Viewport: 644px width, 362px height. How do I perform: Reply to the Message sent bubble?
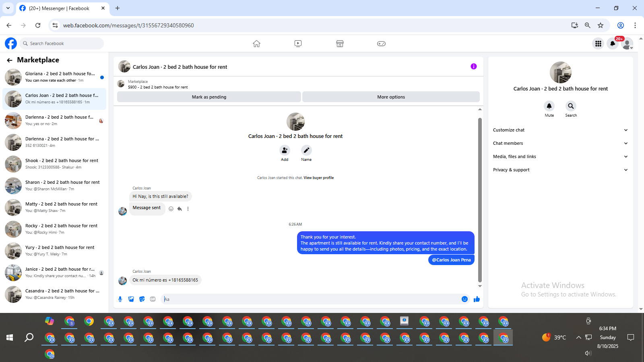180,209
